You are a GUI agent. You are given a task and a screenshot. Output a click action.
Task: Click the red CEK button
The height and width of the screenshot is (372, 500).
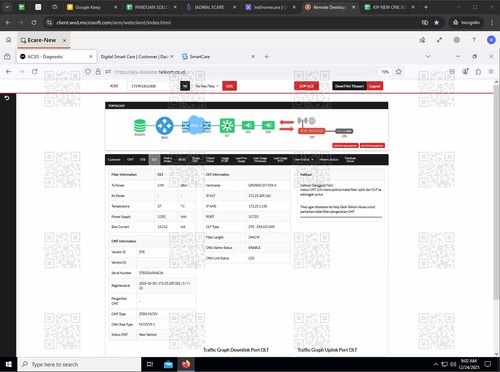click(229, 86)
